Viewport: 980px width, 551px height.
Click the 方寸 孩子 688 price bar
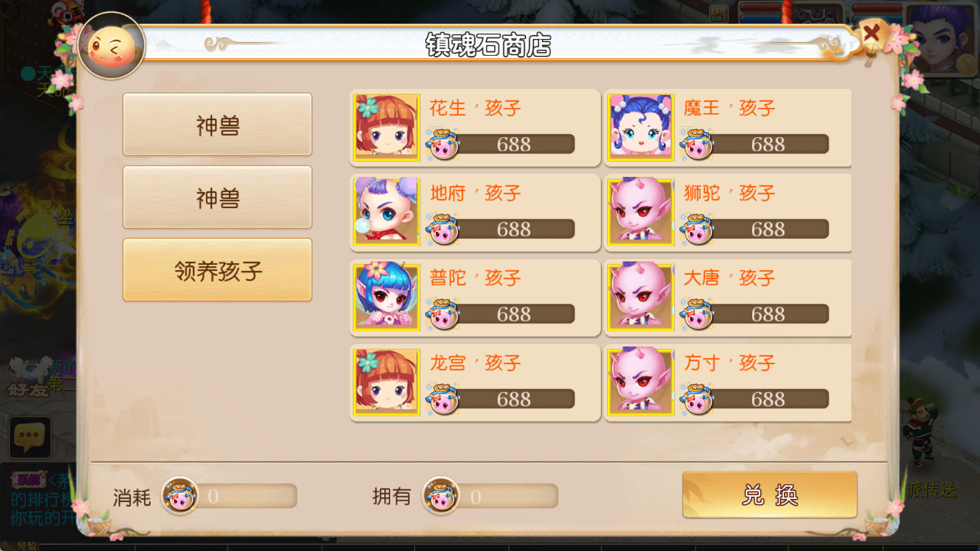pyautogui.click(x=755, y=399)
